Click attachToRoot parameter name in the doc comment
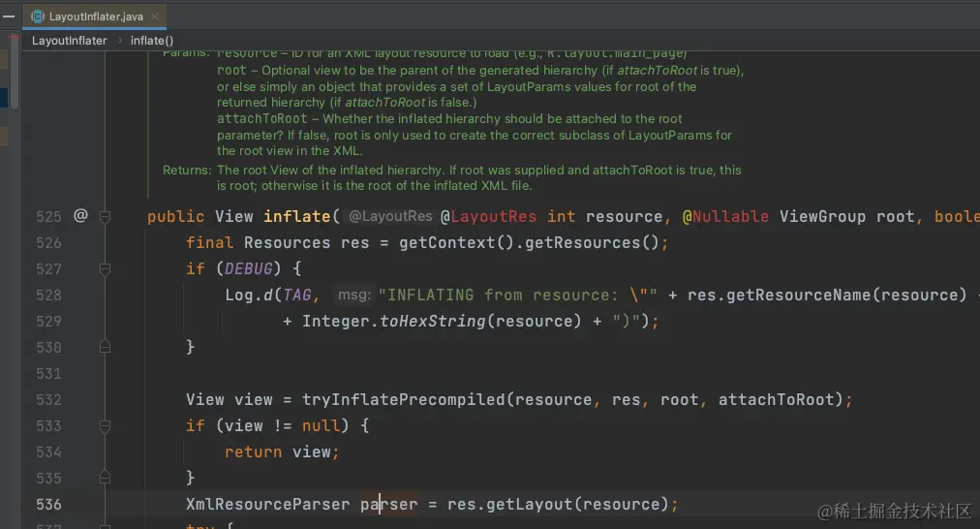Viewport: 980px width, 529px height. (261, 119)
